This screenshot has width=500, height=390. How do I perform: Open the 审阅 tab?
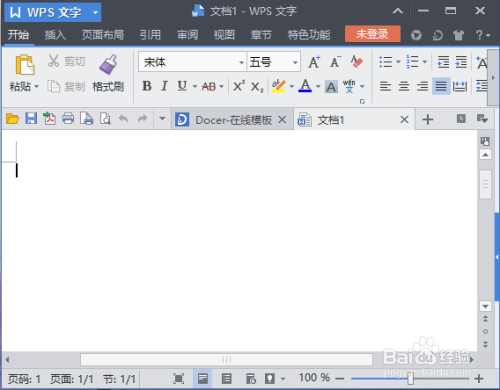pos(187,35)
